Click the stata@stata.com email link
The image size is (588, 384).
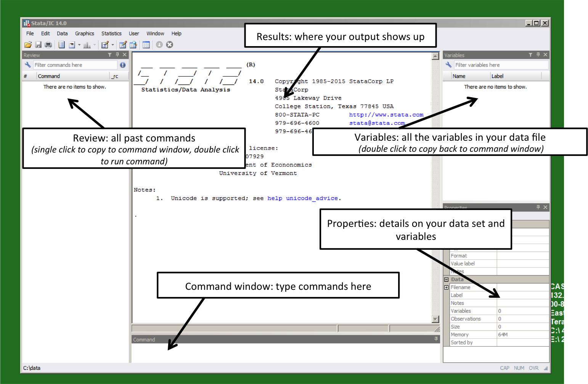tap(377, 123)
